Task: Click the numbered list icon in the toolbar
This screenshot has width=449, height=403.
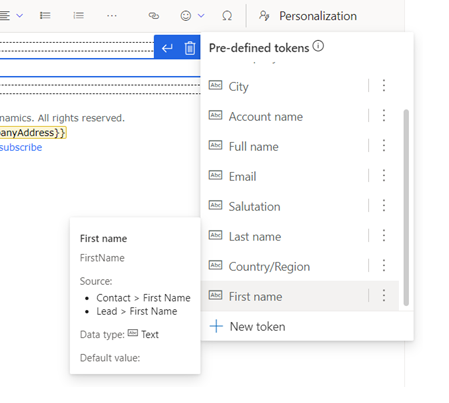Action: 78,16
